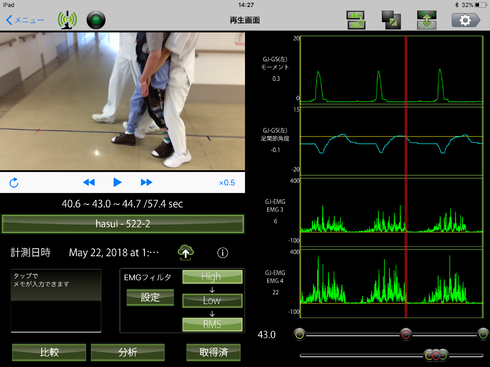Select the red current-time slider handle

pos(406,334)
